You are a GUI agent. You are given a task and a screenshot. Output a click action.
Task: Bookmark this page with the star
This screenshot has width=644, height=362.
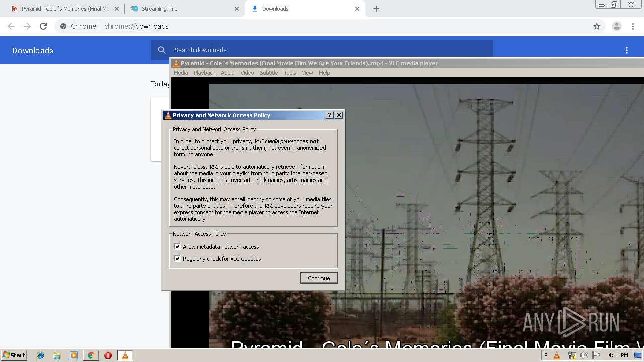(x=597, y=26)
